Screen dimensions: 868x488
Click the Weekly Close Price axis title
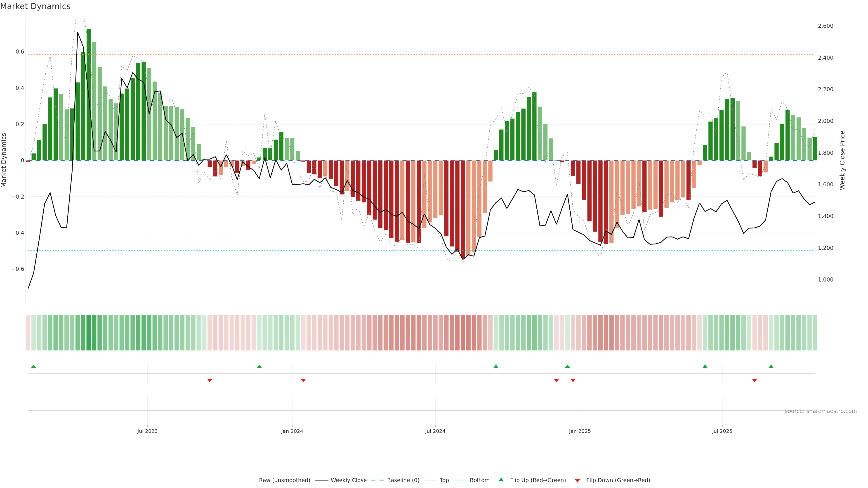click(842, 160)
